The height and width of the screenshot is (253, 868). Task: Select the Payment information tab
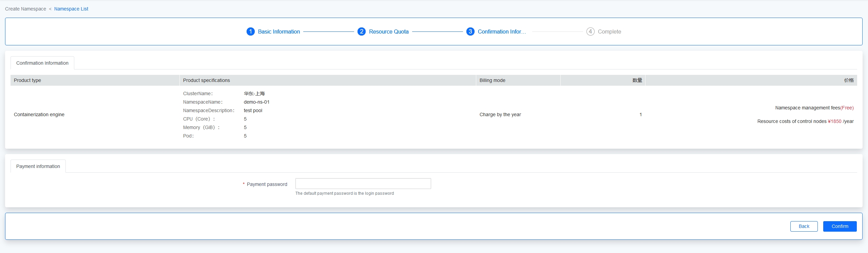(x=38, y=166)
